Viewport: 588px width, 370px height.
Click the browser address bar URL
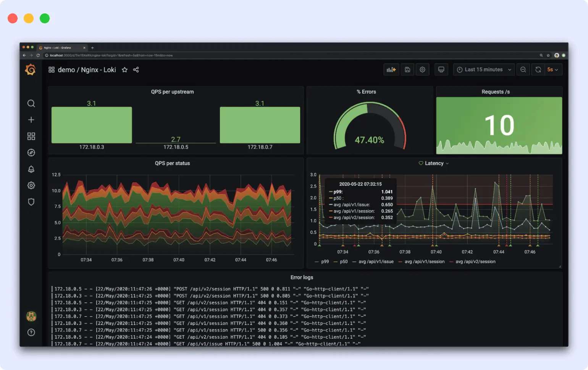pyautogui.click(x=111, y=55)
